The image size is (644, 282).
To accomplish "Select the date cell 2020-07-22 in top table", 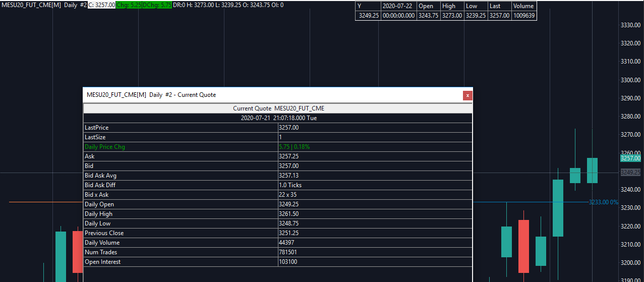I will tap(398, 6).
